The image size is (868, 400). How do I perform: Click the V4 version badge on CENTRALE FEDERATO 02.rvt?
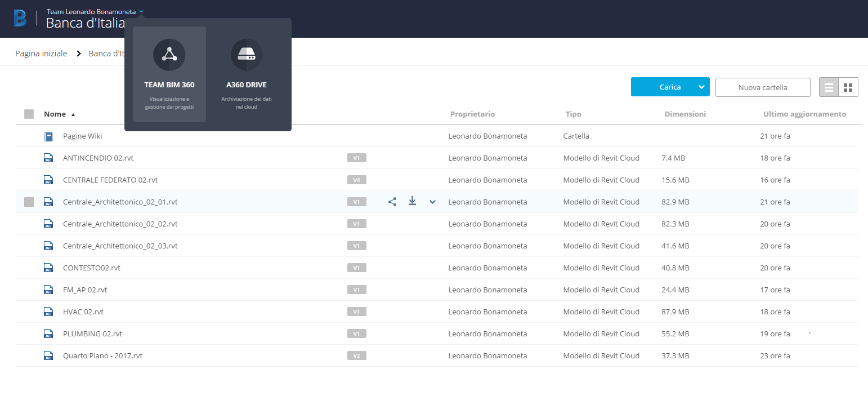click(357, 180)
